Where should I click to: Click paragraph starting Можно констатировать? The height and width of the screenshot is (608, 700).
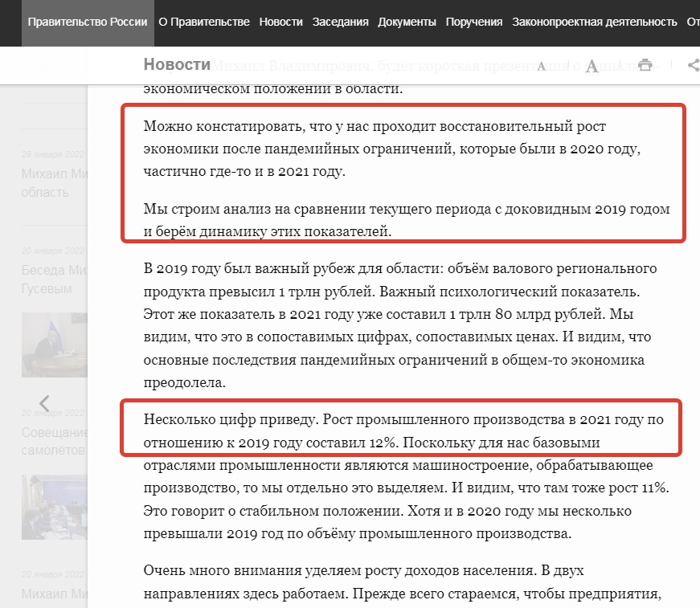click(392, 149)
